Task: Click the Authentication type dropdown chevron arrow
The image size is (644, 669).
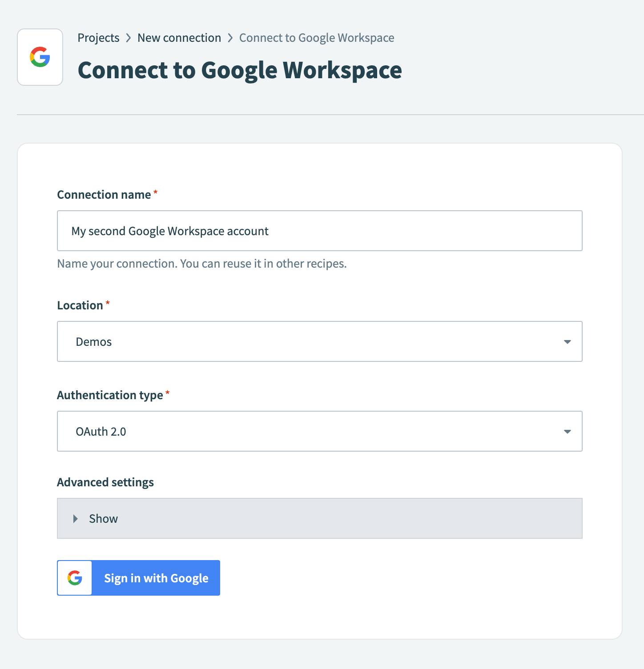Action: pyautogui.click(x=567, y=431)
